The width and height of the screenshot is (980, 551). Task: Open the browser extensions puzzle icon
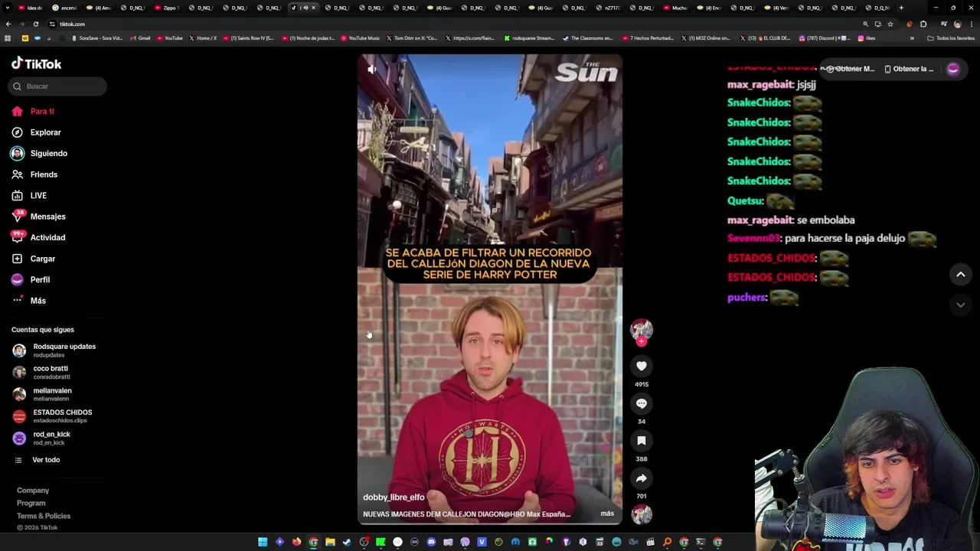pyautogui.click(x=923, y=24)
